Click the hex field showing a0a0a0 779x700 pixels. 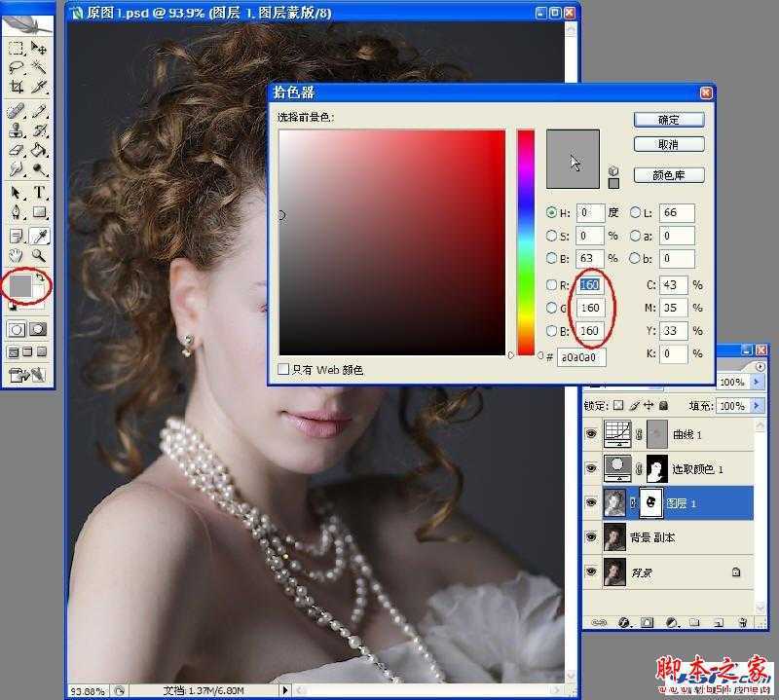click(x=581, y=356)
